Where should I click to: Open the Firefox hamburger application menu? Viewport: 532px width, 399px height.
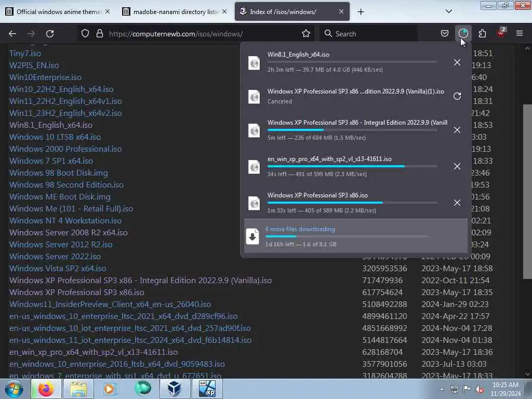tap(520, 34)
